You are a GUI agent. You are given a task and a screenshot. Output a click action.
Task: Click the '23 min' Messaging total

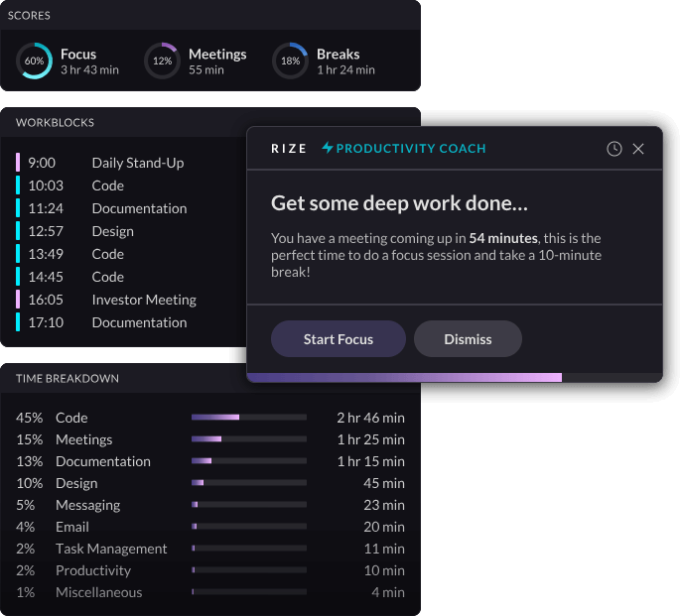tap(384, 505)
